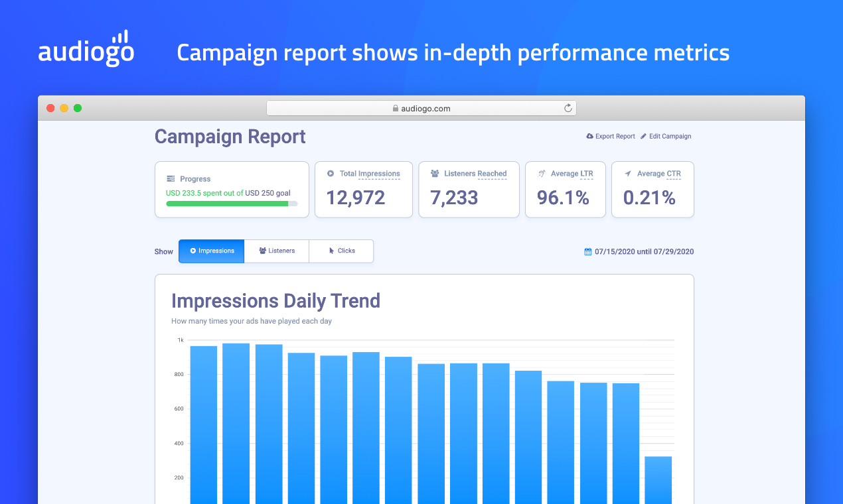This screenshot has width=843, height=504.
Task: Click the 200 y-axis label
Action: coord(179,478)
